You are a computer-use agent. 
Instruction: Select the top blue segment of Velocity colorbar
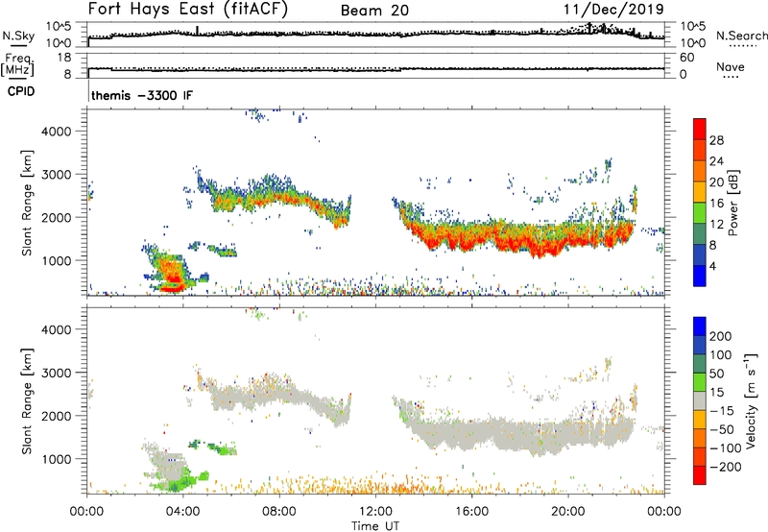click(x=700, y=326)
